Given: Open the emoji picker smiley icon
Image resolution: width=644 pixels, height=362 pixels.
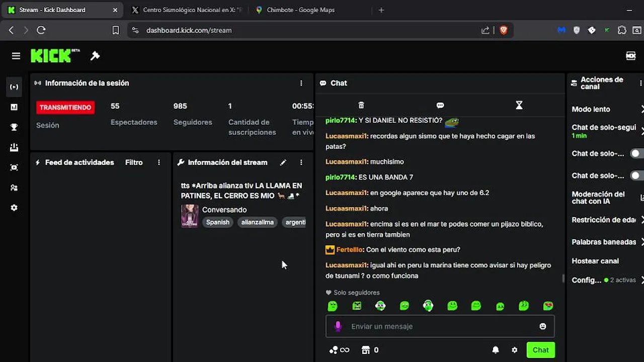Looking at the screenshot, I should pos(543,326).
